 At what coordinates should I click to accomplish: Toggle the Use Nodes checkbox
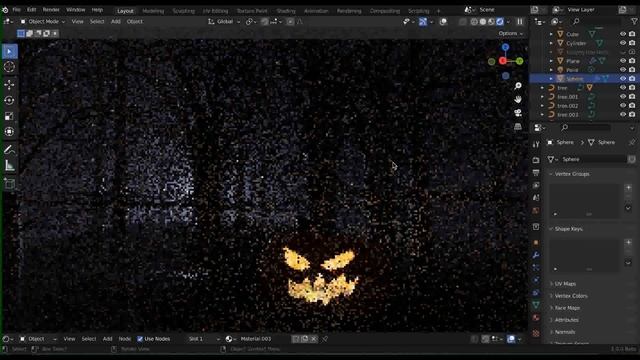click(140, 339)
